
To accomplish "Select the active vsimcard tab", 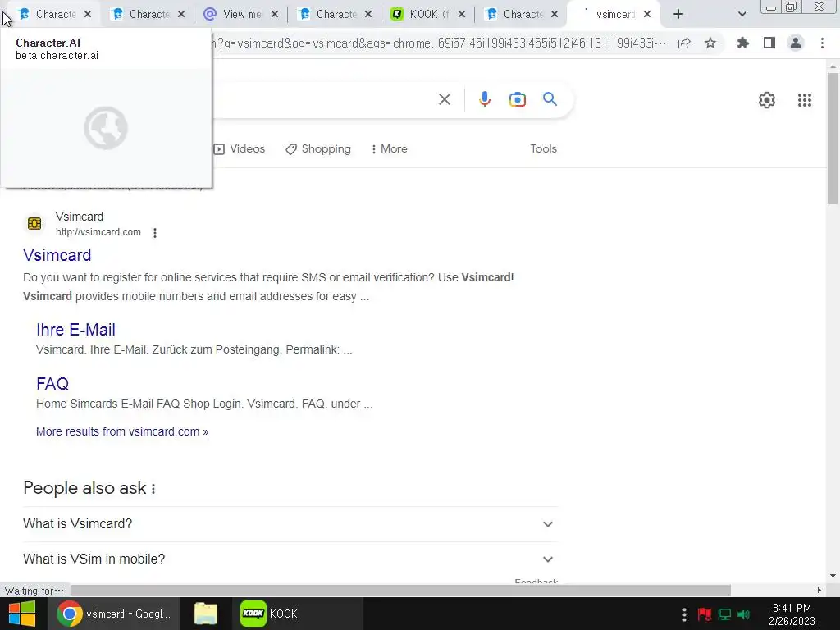I will coord(614,15).
